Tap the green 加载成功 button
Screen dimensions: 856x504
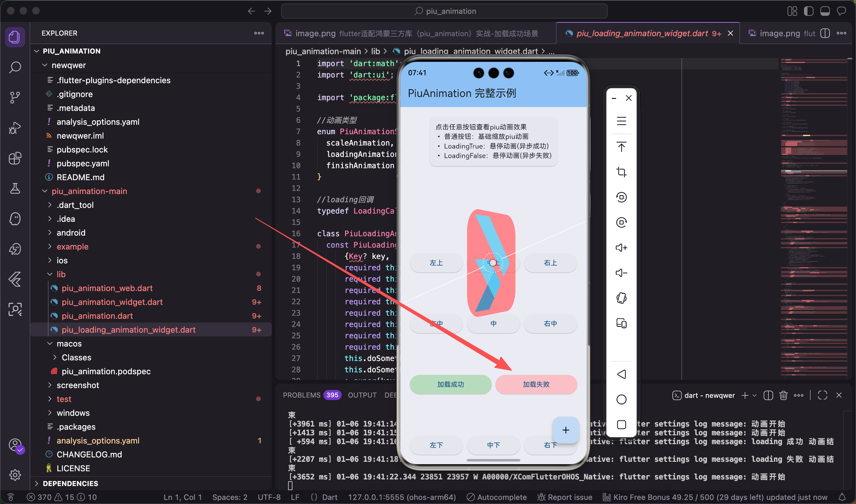click(450, 384)
